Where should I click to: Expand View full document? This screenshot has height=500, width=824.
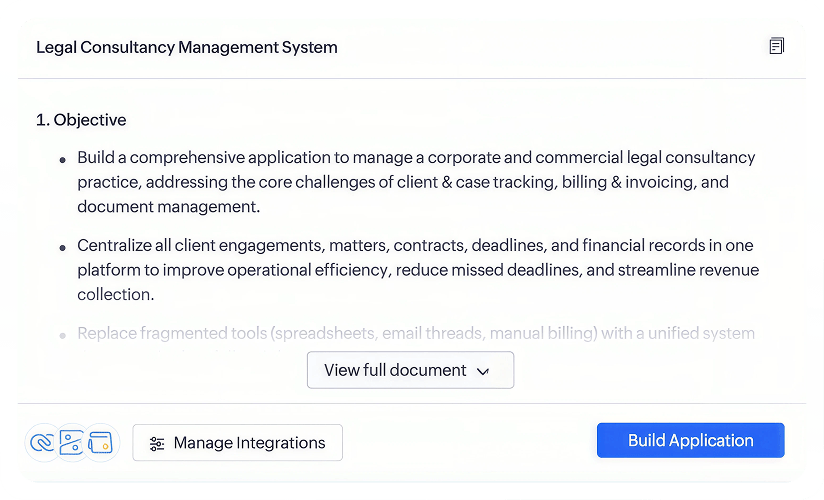(410, 370)
